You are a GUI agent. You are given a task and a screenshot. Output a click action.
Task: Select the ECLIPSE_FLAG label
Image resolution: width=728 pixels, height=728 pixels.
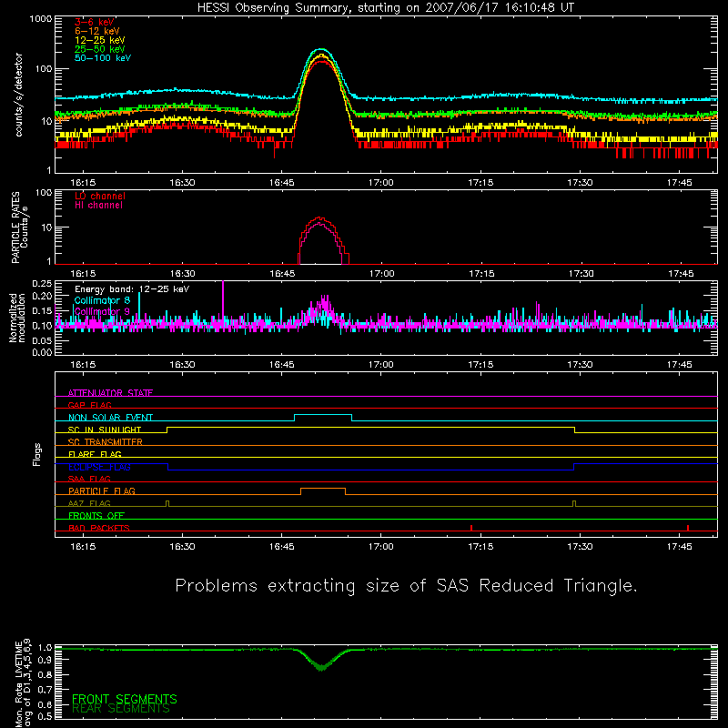(x=99, y=467)
